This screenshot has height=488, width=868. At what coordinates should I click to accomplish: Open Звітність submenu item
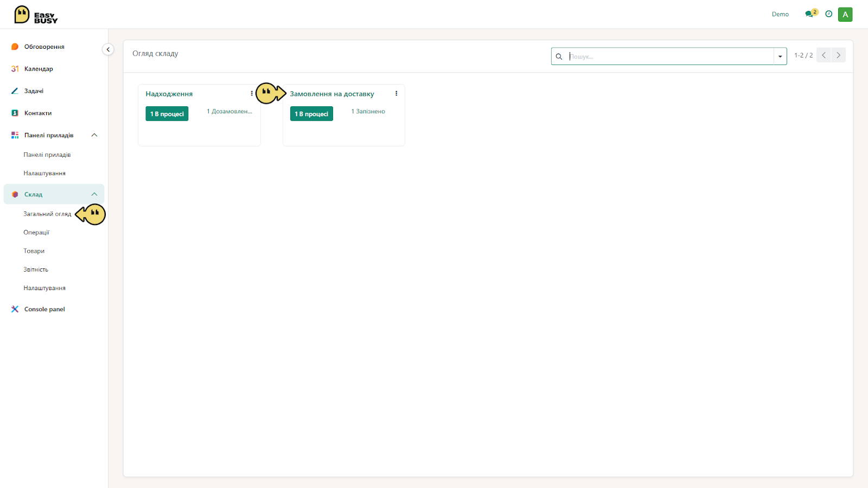(36, 269)
